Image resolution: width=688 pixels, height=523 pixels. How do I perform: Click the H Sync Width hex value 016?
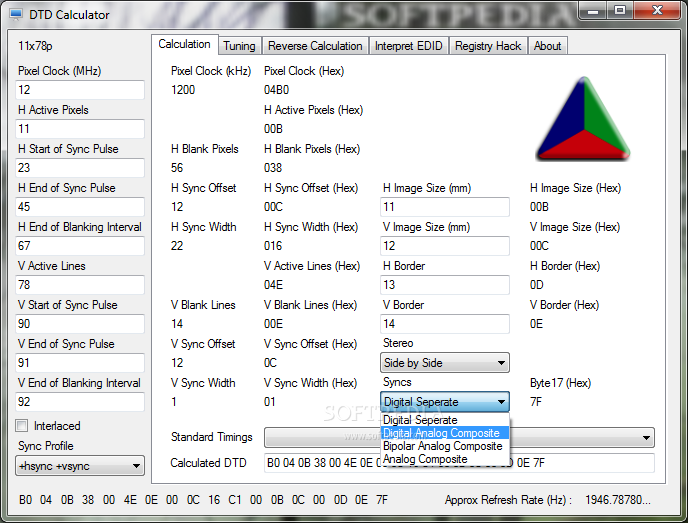(273, 246)
